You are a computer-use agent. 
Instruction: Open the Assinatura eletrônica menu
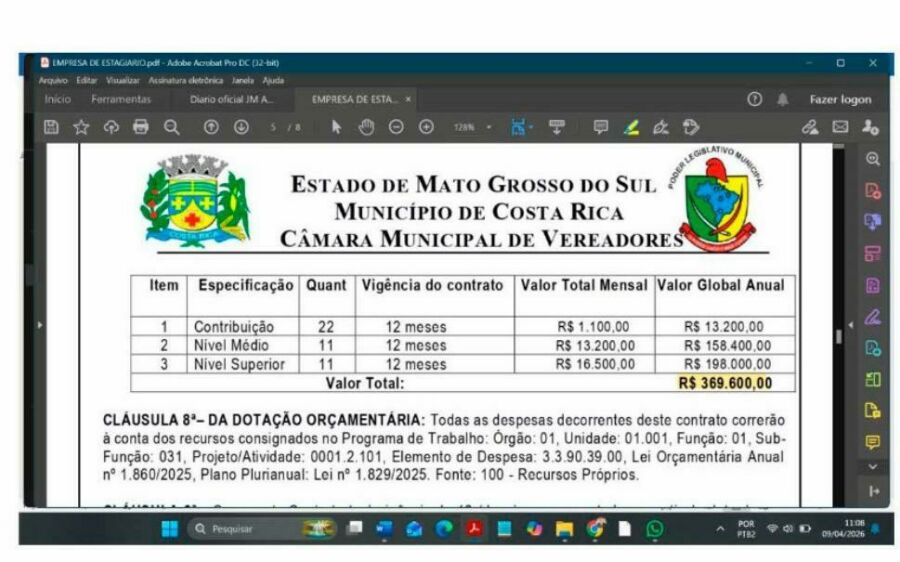186,80
